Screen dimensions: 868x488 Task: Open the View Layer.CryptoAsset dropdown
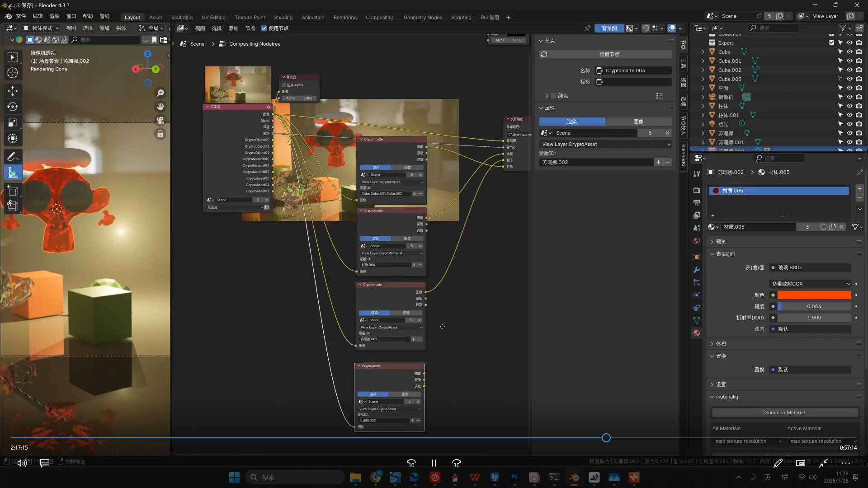point(605,144)
